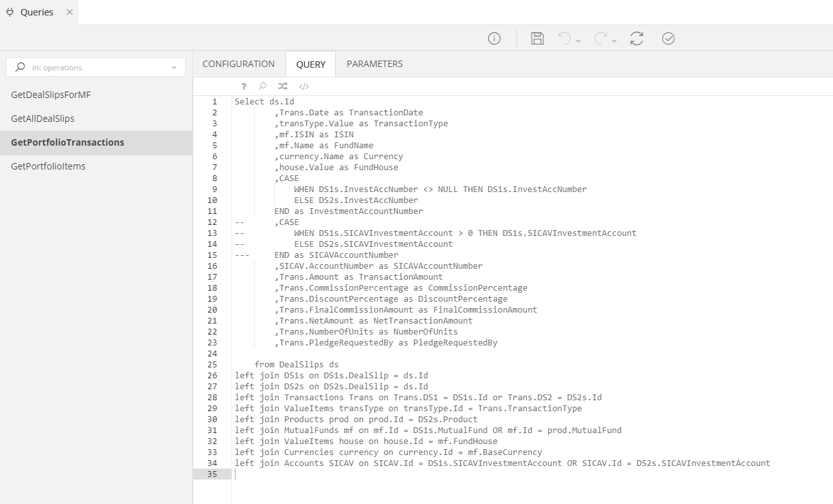Switch to the CONFIGURATION tab
This screenshot has width=833, height=504.
coord(239,64)
